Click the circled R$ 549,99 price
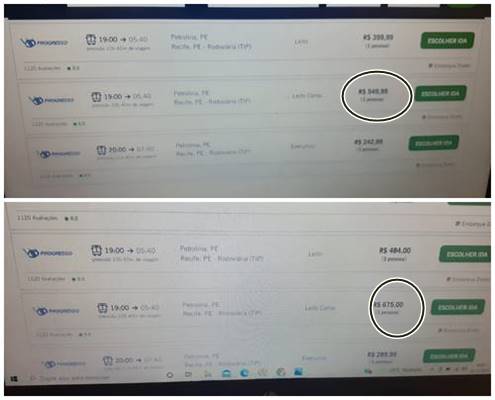Screen dimensions: 495x400 point(373,91)
